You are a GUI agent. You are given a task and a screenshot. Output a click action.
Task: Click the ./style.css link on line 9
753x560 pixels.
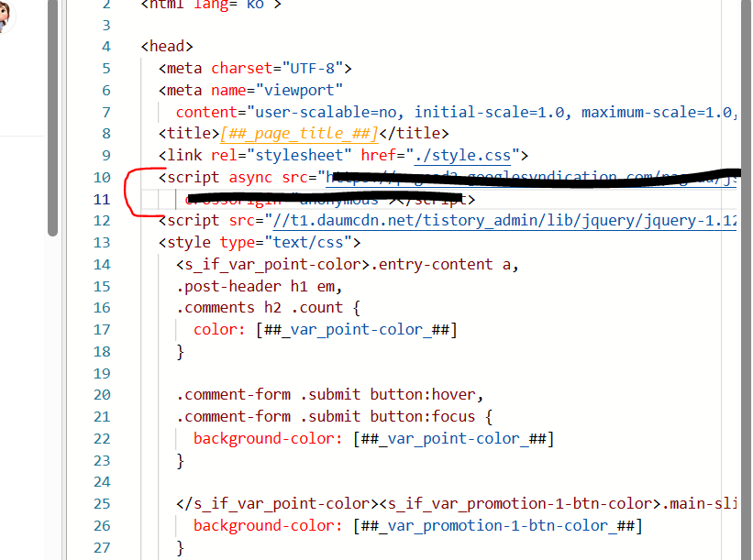pyautogui.click(x=462, y=156)
